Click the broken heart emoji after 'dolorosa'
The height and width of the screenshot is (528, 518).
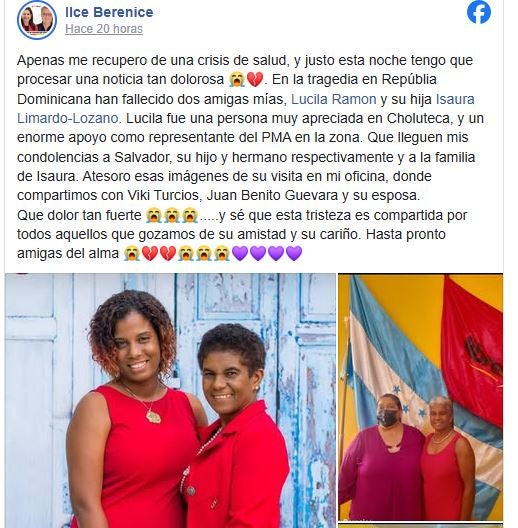[255, 80]
